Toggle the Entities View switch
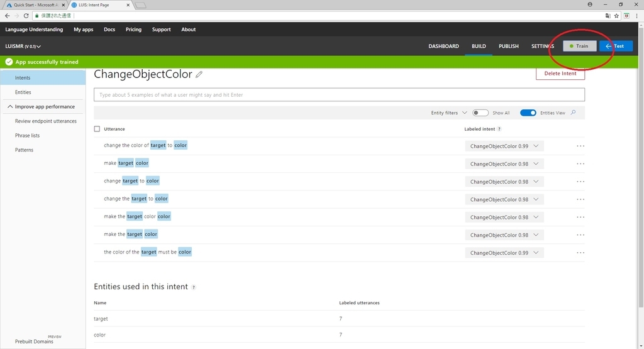 (528, 113)
